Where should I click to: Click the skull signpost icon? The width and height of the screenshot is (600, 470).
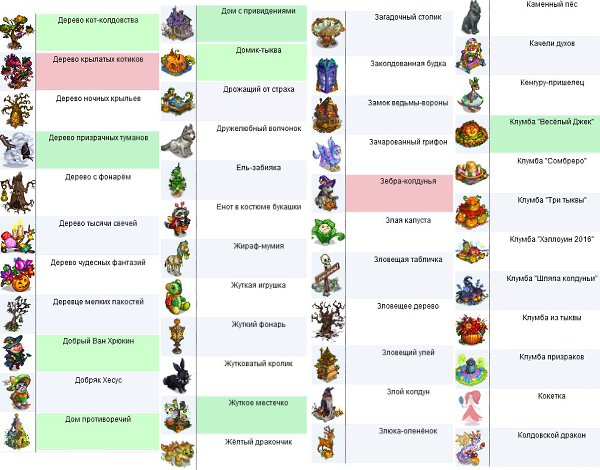click(x=327, y=274)
